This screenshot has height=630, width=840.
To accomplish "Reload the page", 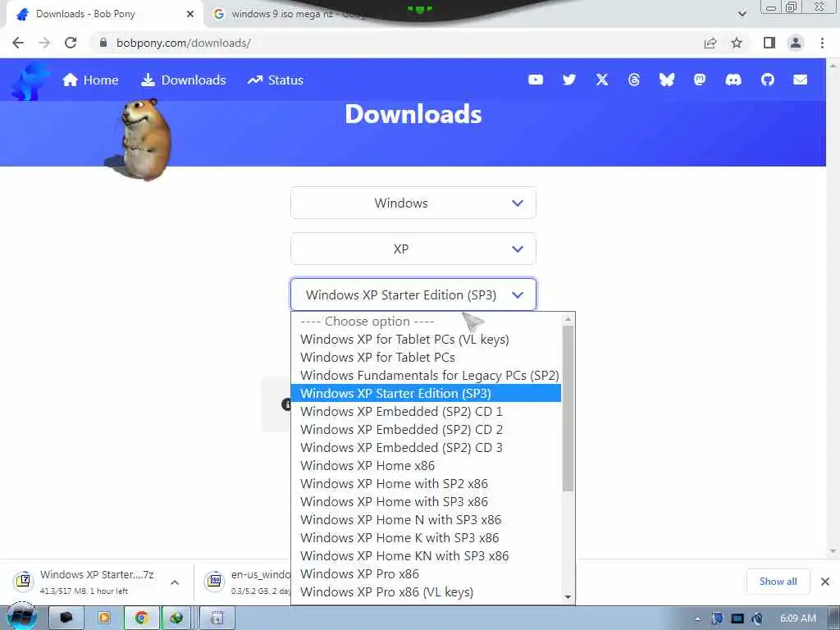I will click(71, 43).
